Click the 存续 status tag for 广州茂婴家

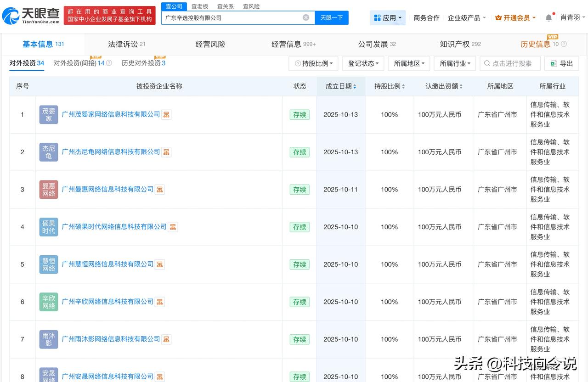[300, 115]
